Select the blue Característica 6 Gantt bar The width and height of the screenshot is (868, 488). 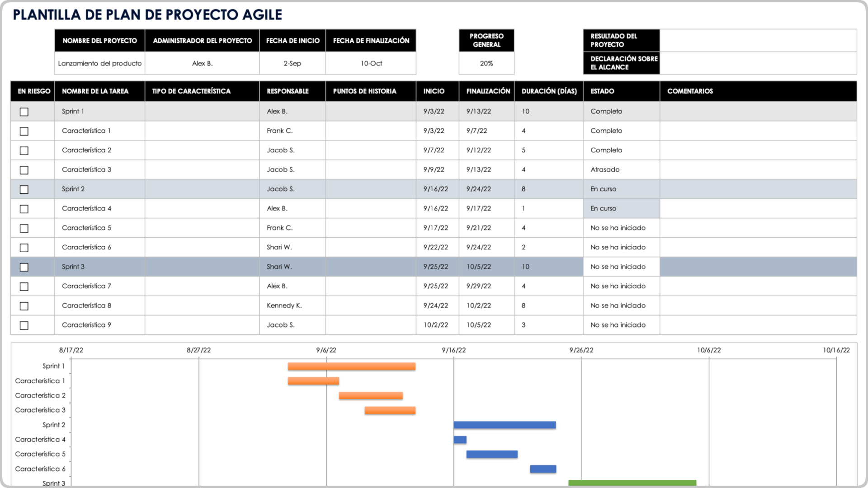(x=543, y=469)
